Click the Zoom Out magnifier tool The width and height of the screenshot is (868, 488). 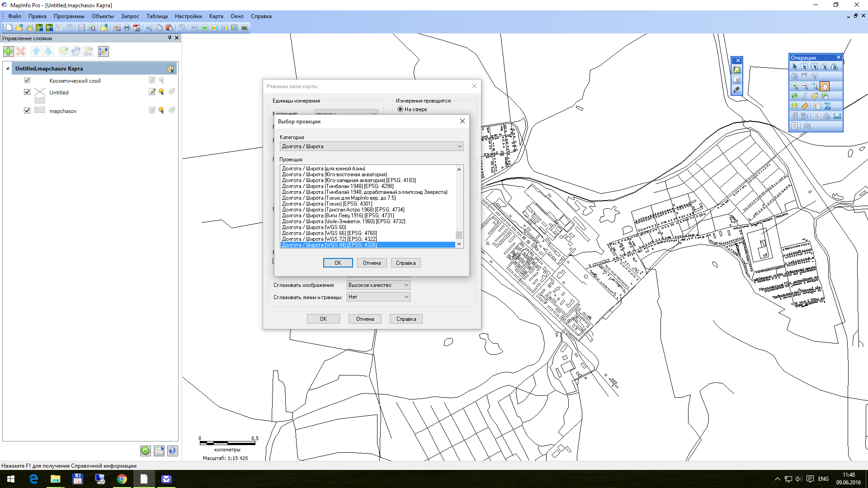tap(804, 86)
